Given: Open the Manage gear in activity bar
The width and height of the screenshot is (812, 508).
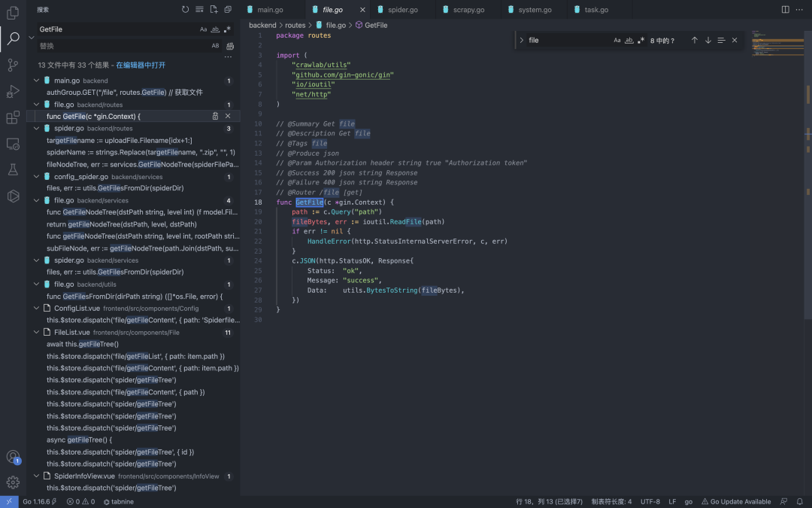Looking at the screenshot, I should (x=13, y=482).
